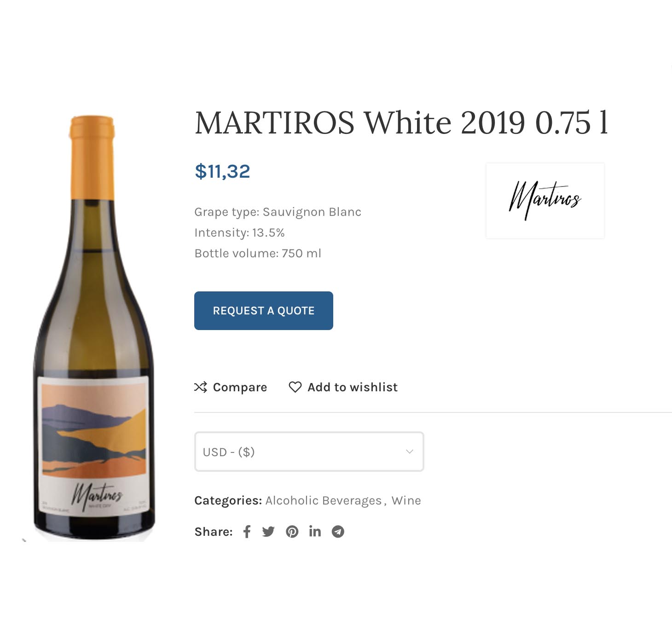
Task: Share product on LinkedIn icon
Action: pos(315,531)
